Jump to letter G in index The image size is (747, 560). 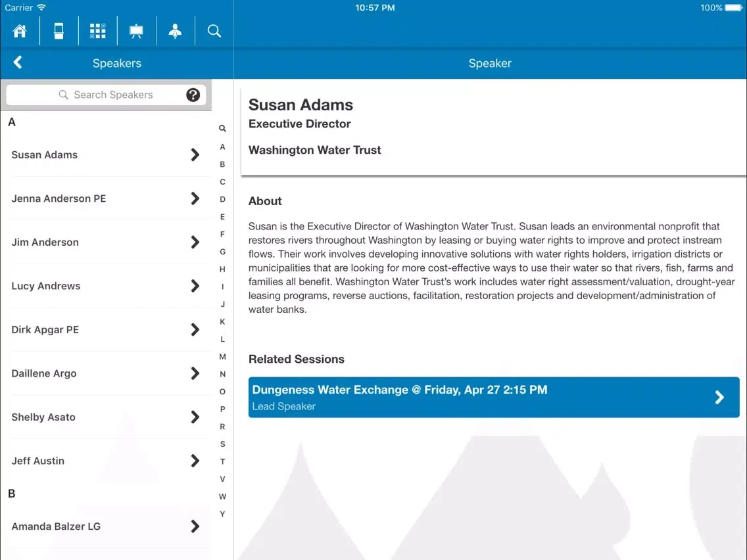coord(222,252)
